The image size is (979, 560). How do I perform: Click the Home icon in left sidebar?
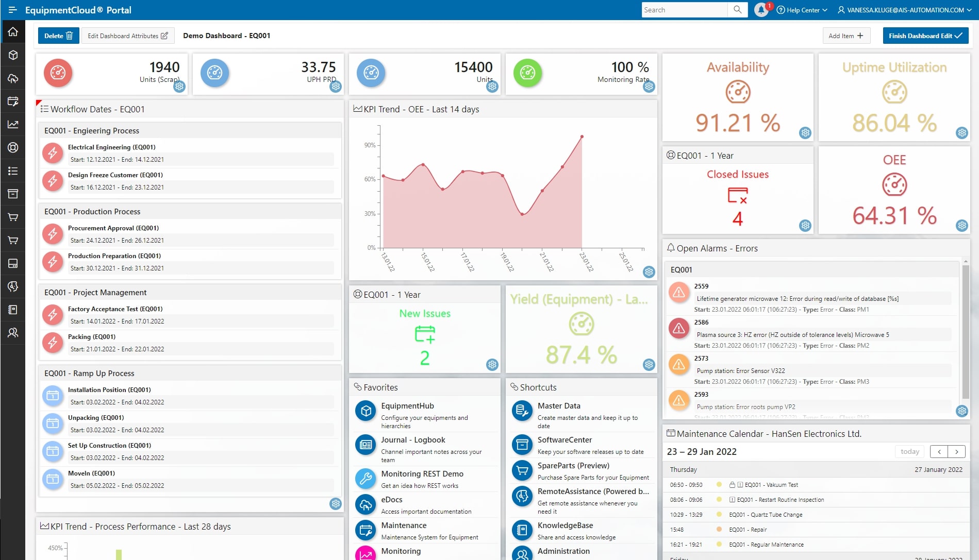click(x=13, y=32)
